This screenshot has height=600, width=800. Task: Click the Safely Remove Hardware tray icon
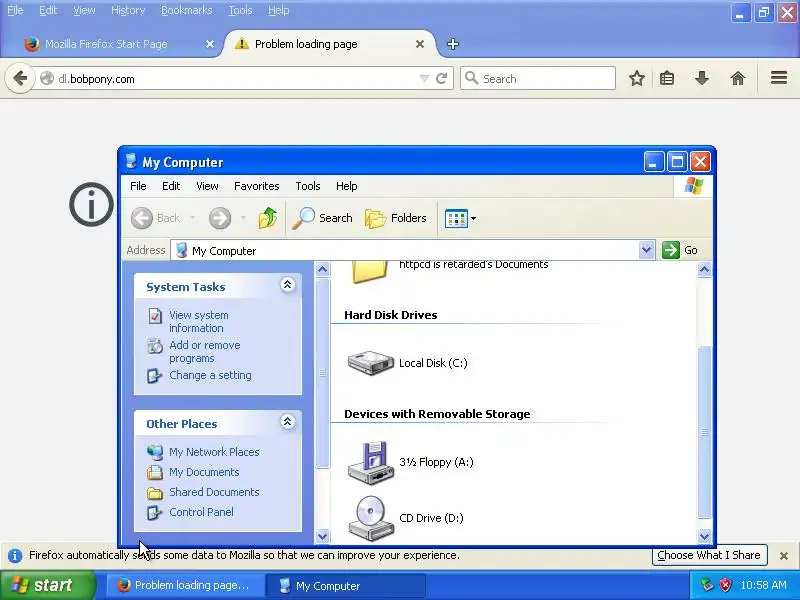pos(707,585)
